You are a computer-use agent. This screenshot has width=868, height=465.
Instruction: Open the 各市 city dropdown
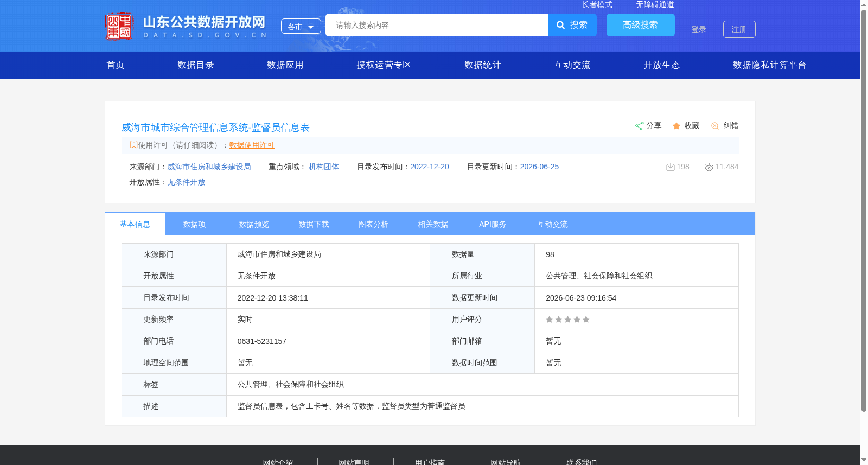click(x=301, y=26)
